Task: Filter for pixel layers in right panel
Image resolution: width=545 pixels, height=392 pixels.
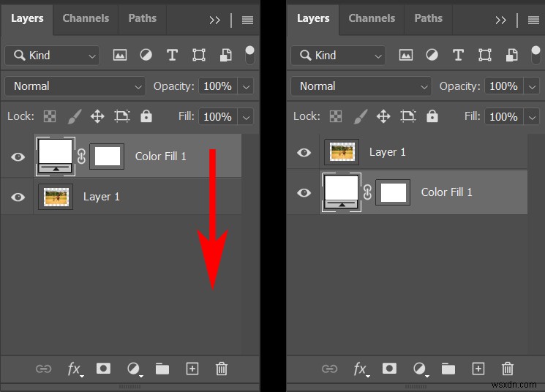Action: (x=406, y=55)
